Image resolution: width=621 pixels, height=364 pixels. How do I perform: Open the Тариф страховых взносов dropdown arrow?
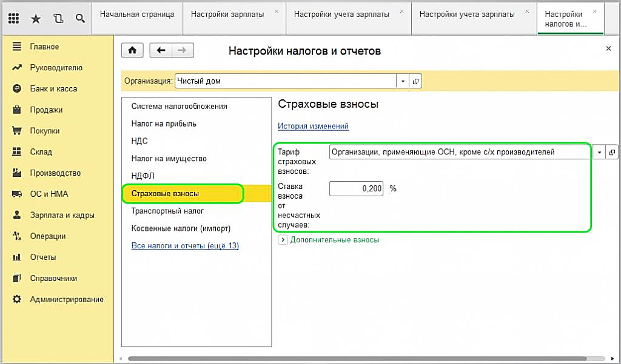pos(600,152)
